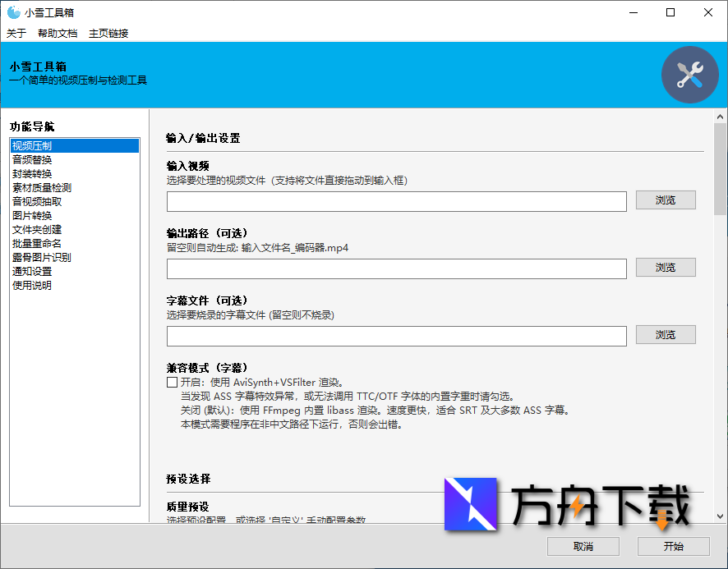The width and height of the screenshot is (728, 569).
Task: Click the wrench toolbox icon in the banner
Action: 690,75
